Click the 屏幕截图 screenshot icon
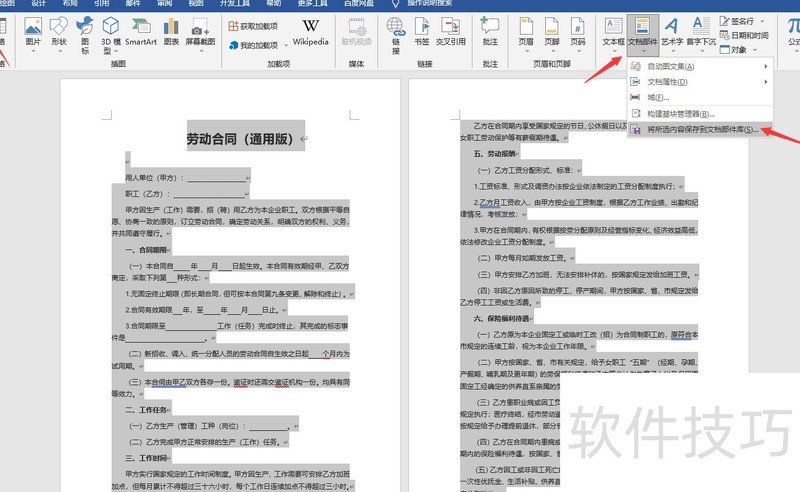Viewport: 800px width, 492px height. [200, 32]
